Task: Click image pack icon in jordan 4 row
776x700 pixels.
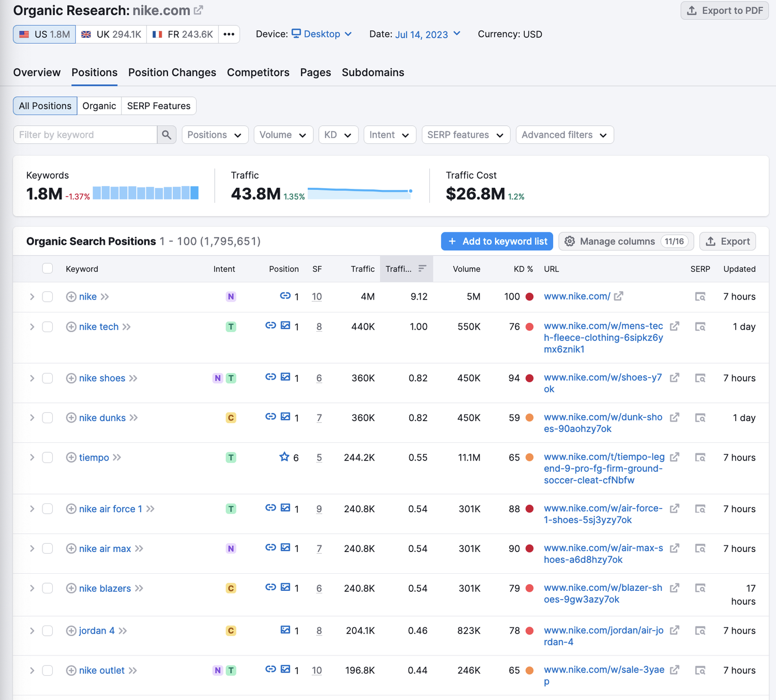Action: pyautogui.click(x=286, y=630)
